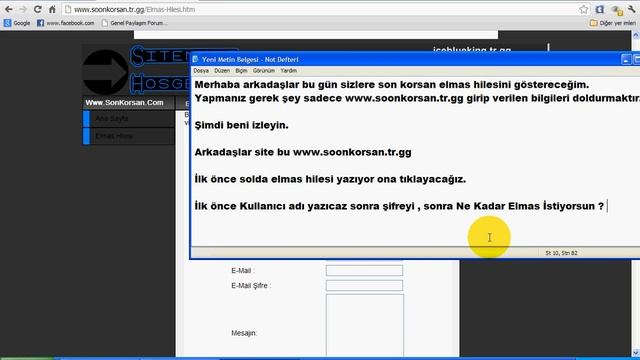Click the Notepad title bar icon
This screenshot has width=640, height=360.
(196, 59)
